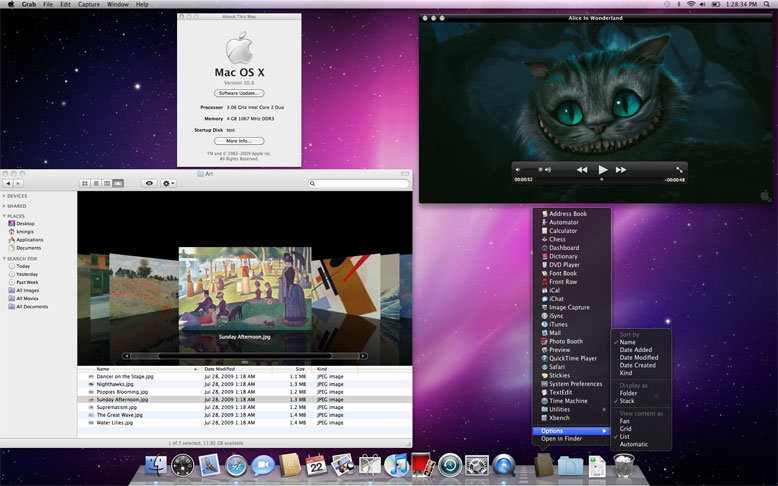Launch iPhoto from the Dock
Viewport: 778px width, 486px height.
pos(343,465)
